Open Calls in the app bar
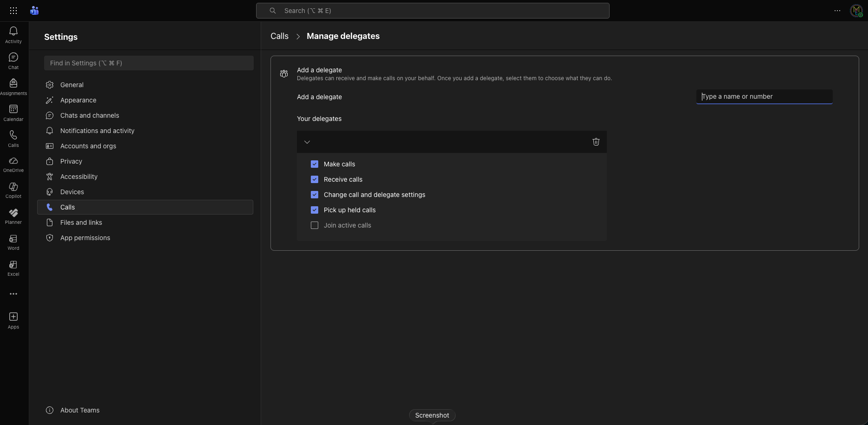 (13, 139)
